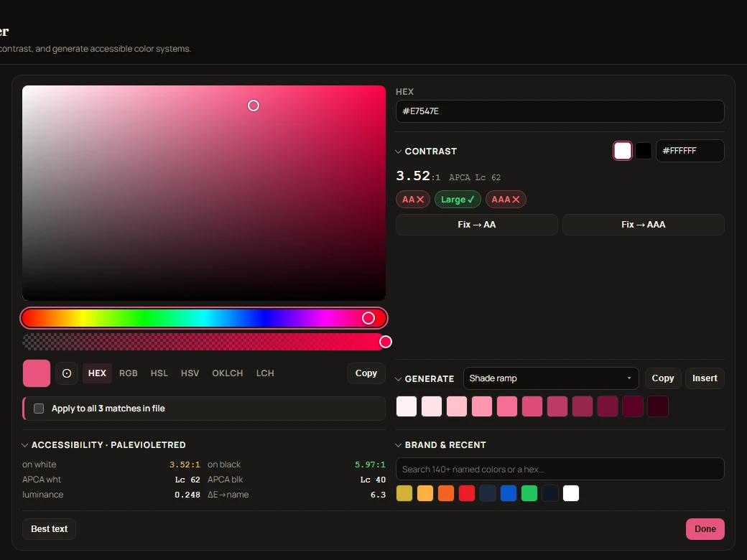
Task: Check Apply to all 3 matches in file
Action: click(x=39, y=409)
